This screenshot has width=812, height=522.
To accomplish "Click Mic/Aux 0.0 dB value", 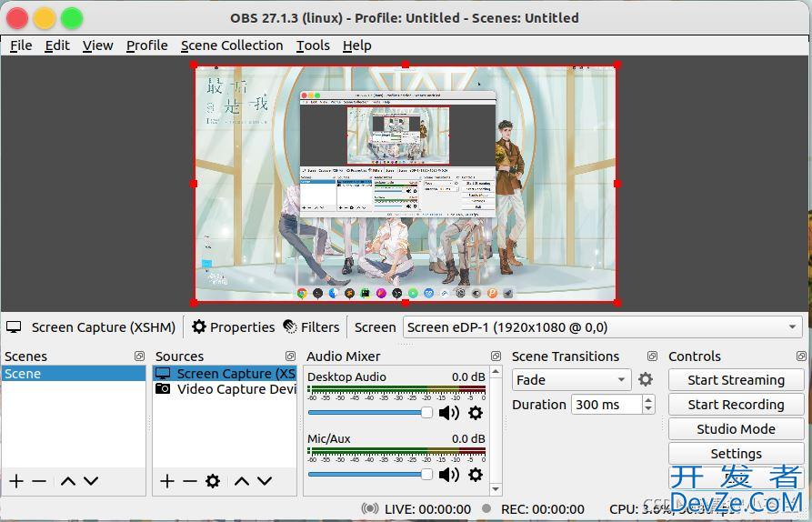I will pos(468,438).
